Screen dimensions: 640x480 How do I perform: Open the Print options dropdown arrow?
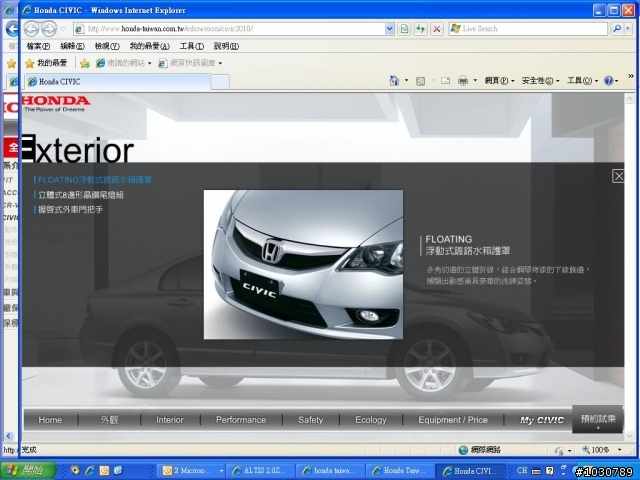(x=475, y=80)
